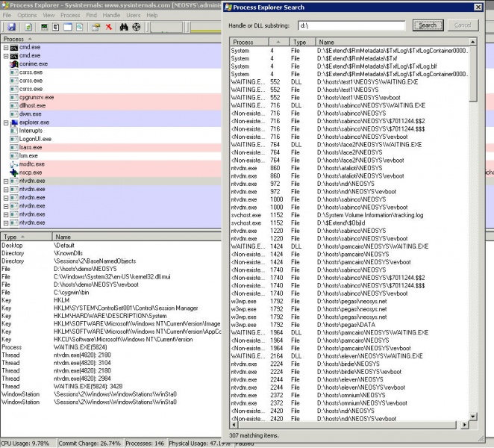Click search results scroll left arrow

(x=234, y=425)
